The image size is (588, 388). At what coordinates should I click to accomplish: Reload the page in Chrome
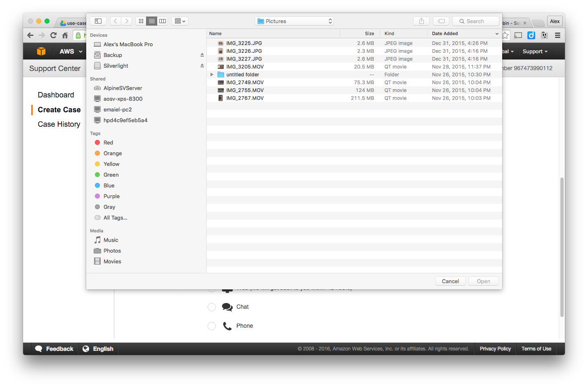point(53,35)
